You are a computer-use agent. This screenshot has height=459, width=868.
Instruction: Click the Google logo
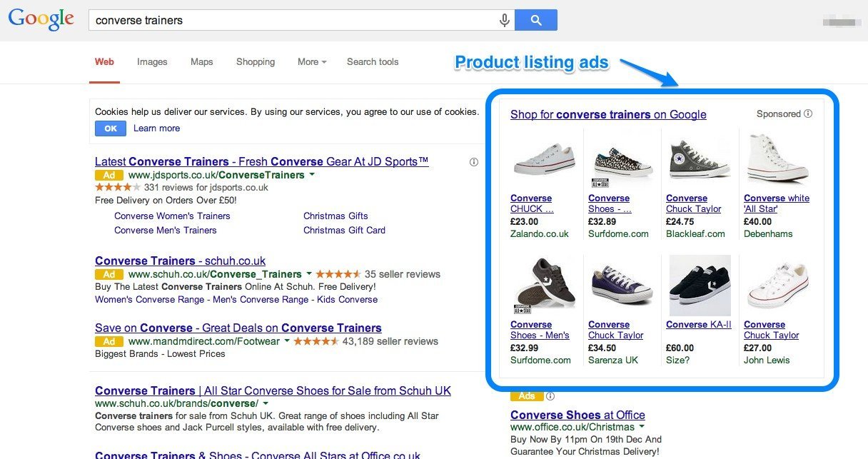coord(41,20)
